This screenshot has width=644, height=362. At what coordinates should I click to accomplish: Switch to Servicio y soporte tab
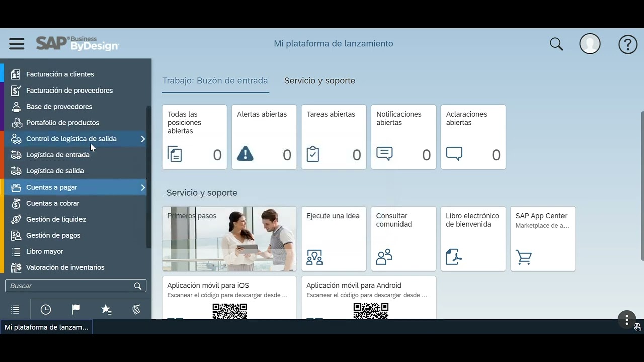coord(319,81)
